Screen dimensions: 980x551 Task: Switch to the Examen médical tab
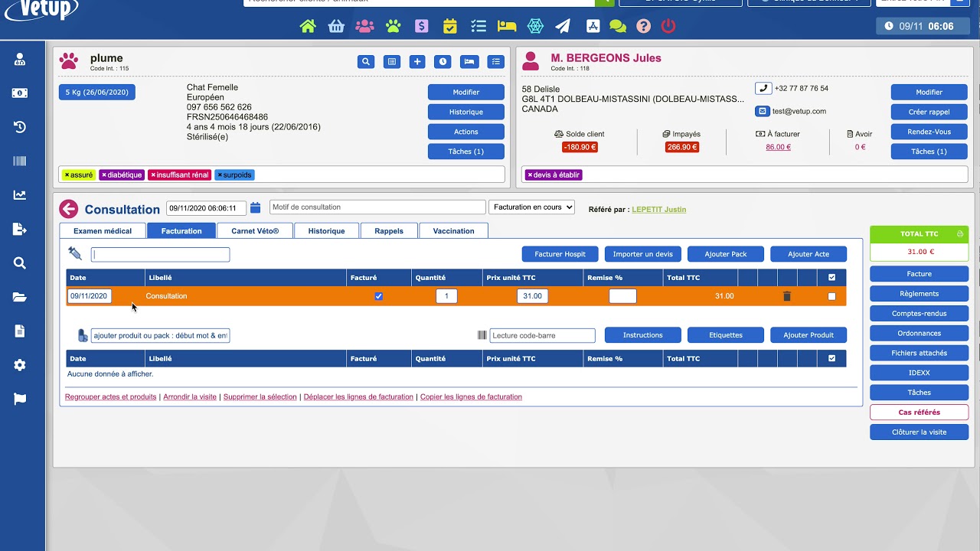coord(103,230)
